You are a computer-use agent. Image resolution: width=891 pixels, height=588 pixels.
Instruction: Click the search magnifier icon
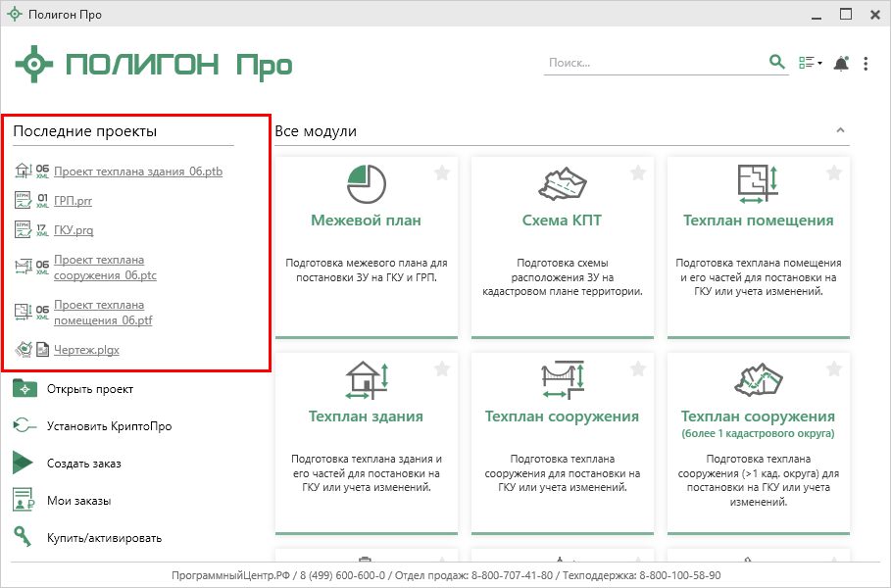(777, 63)
